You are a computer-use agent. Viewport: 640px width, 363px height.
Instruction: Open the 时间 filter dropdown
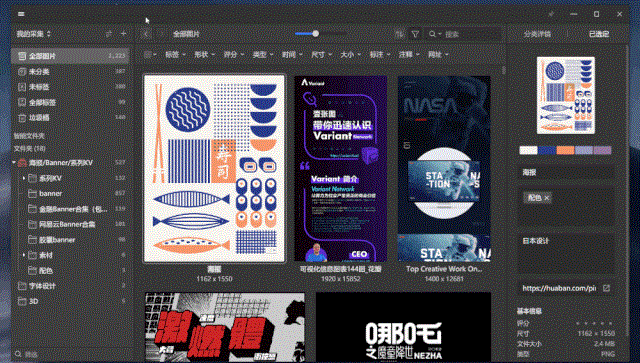292,54
